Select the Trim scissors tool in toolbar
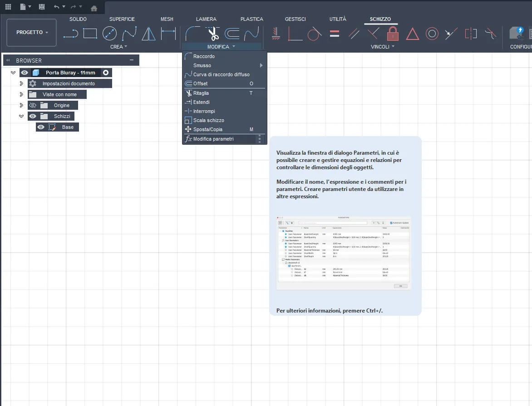This screenshot has height=406, width=532. coord(213,34)
